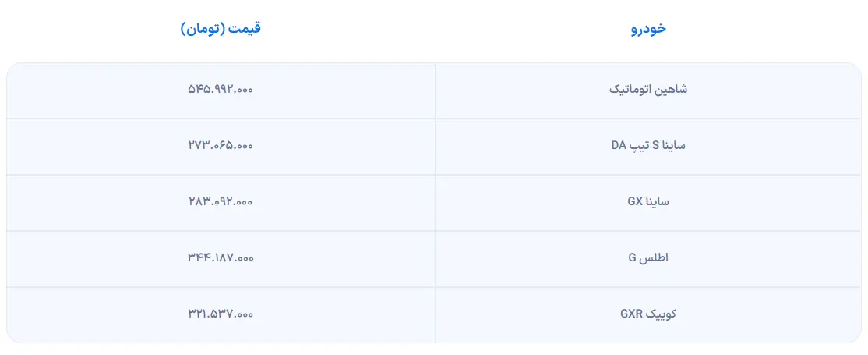Click the قیمت (تومان) column header
The width and height of the screenshot is (868, 355).
point(221,29)
